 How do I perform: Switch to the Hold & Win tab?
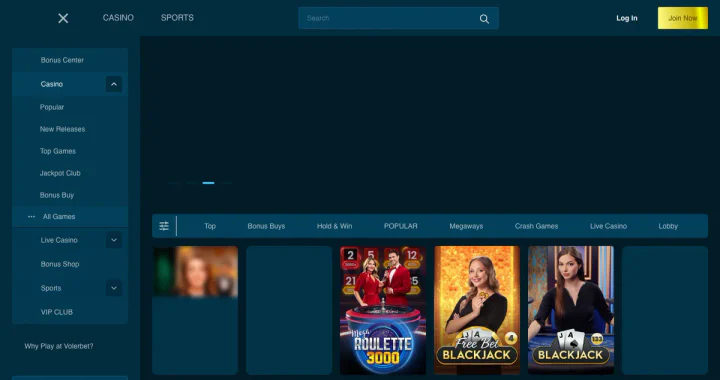pyautogui.click(x=334, y=226)
